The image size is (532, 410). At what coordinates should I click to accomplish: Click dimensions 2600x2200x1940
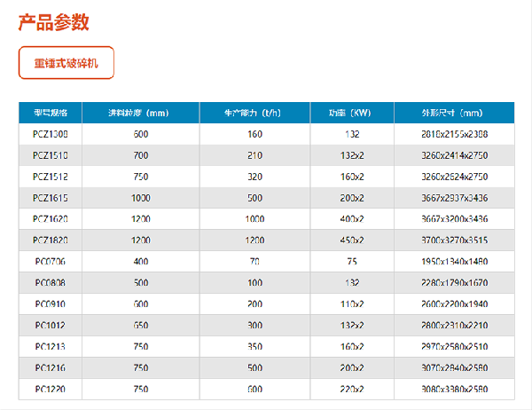tap(454, 304)
